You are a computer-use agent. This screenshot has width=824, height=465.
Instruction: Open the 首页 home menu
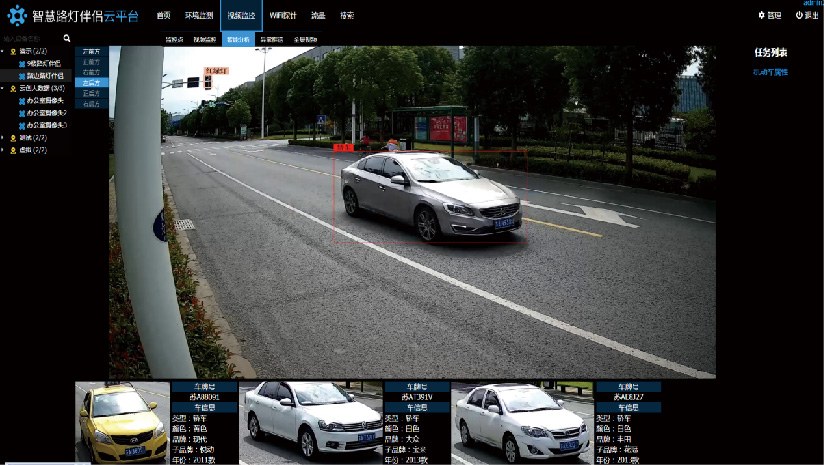pyautogui.click(x=163, y=16)
